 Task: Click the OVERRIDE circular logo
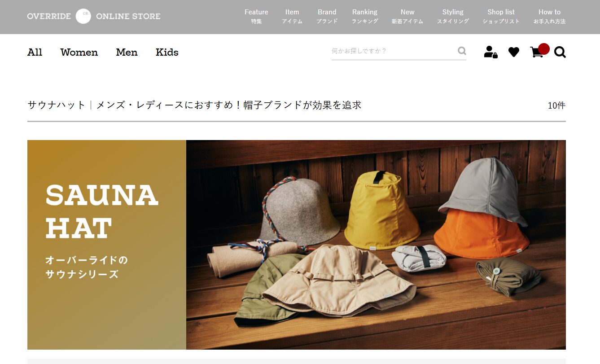pyautogui.click(x=83, y=16)
